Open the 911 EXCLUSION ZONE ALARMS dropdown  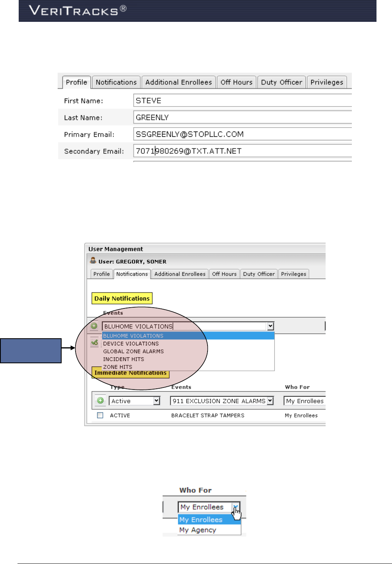coord(222,401)
